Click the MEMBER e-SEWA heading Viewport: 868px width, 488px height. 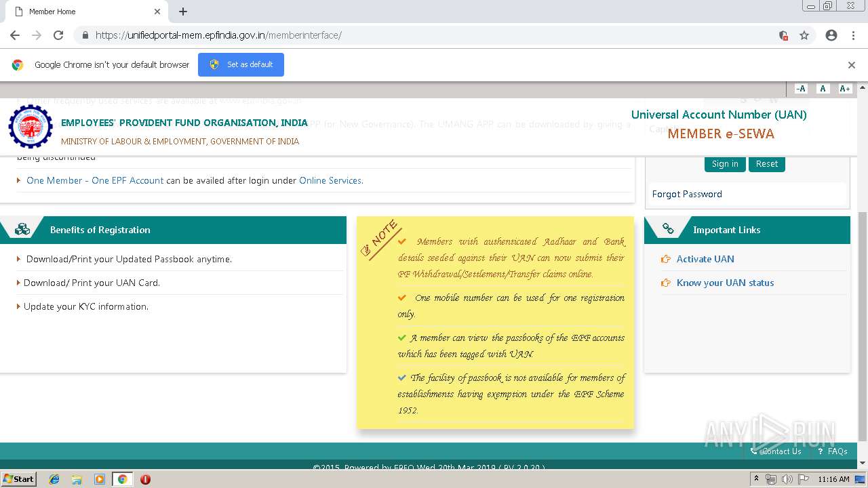point(721,134)
